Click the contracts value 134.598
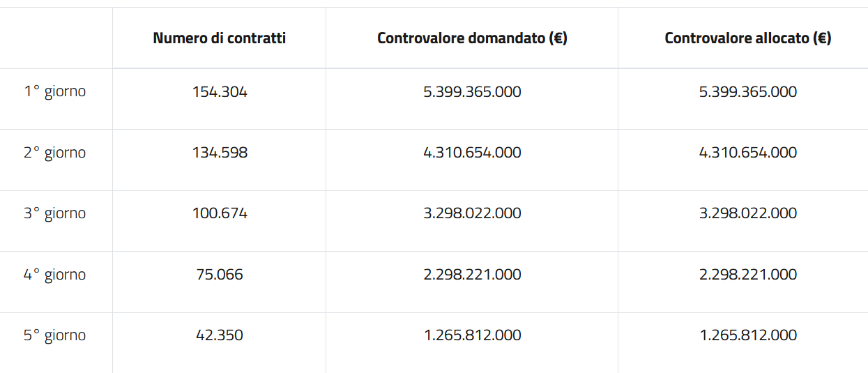868x373 pixels. [220, 153]
